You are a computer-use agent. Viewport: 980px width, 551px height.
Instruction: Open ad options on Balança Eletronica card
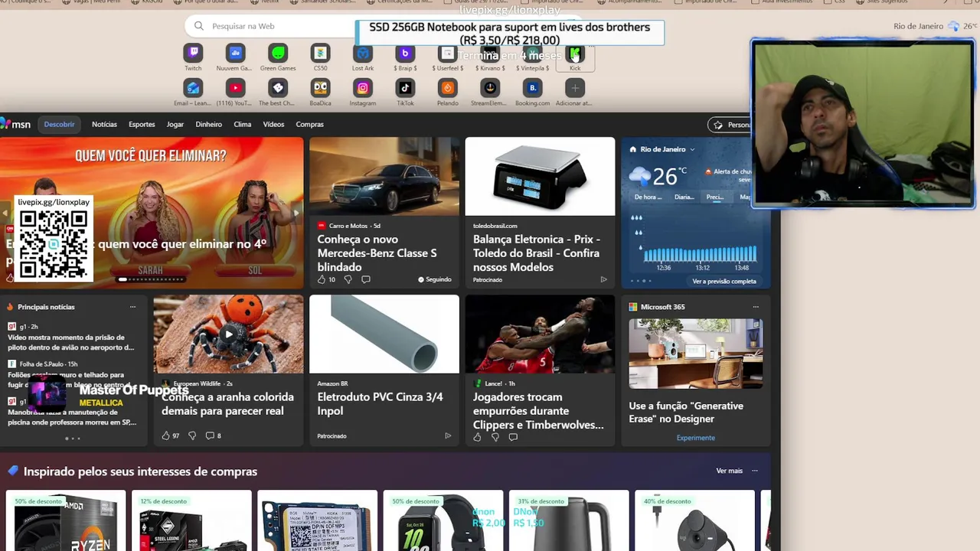point(603,279)
